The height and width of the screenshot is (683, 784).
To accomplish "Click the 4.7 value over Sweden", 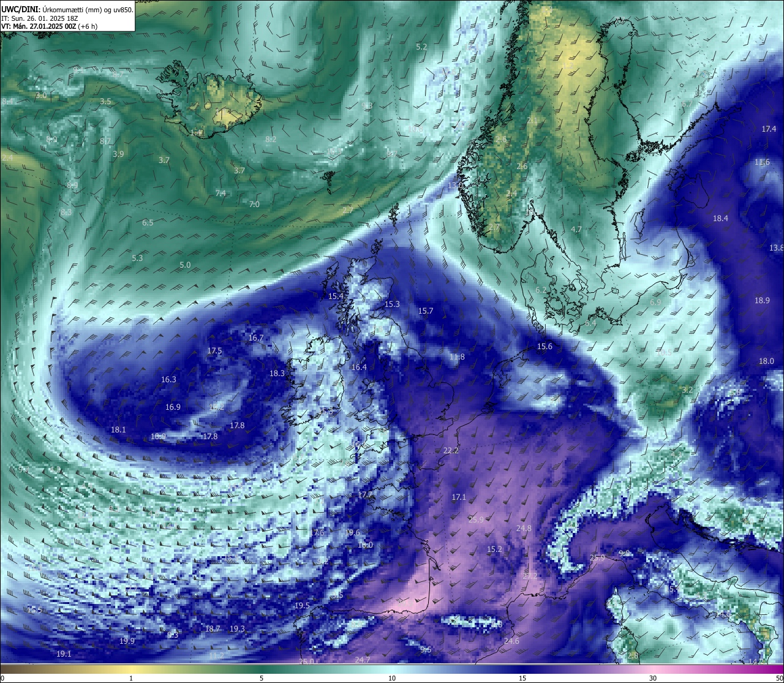I will pyautogui.click(x=576, y=229).
